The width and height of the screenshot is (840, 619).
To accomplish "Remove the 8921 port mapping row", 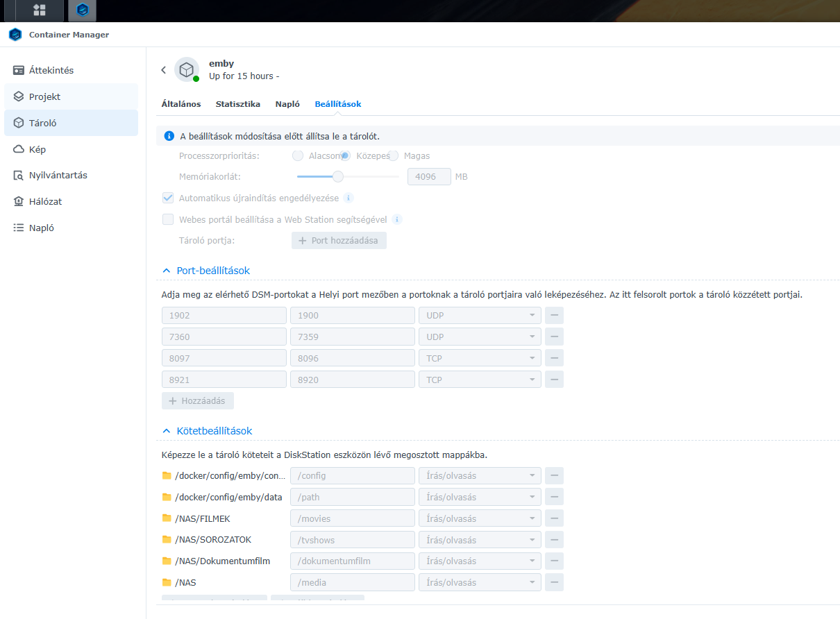I will [x=554, y=380].
